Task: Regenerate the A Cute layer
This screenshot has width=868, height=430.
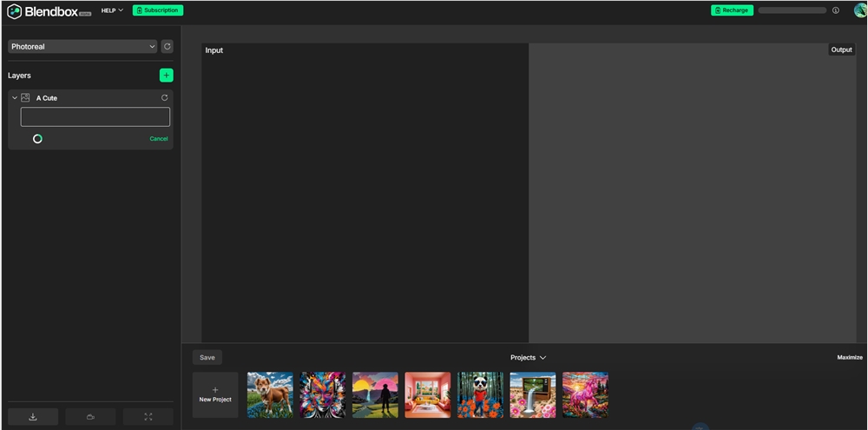Action: [164, 98]
